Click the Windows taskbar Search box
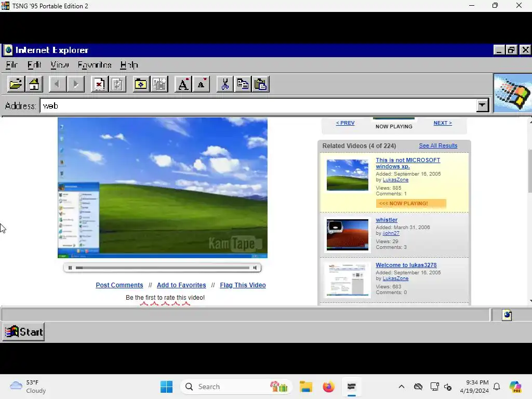This screenshot has height=399, width=532. tap(236, 387)
